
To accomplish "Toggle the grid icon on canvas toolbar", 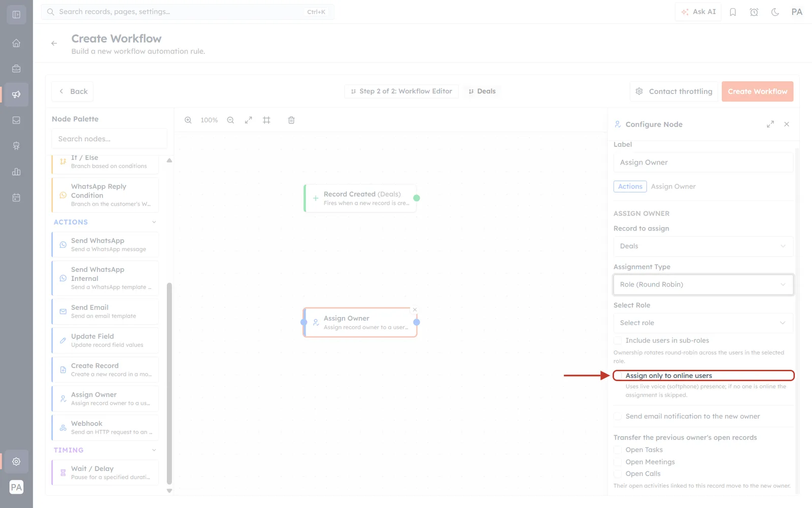I will [x=266, y=120].
